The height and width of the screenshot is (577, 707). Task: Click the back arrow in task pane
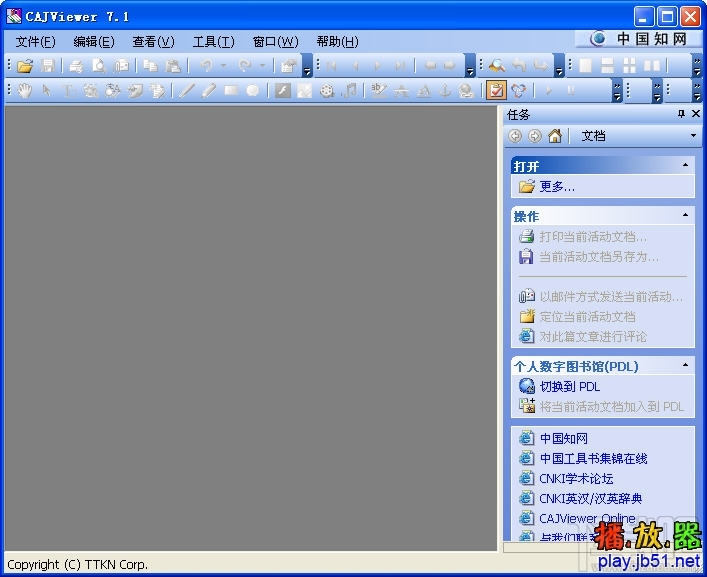(515, 136)
